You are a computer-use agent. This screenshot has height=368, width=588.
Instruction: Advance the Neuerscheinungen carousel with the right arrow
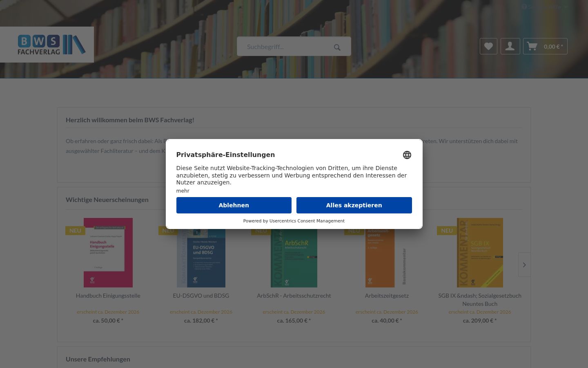click(x=524, y=265)
